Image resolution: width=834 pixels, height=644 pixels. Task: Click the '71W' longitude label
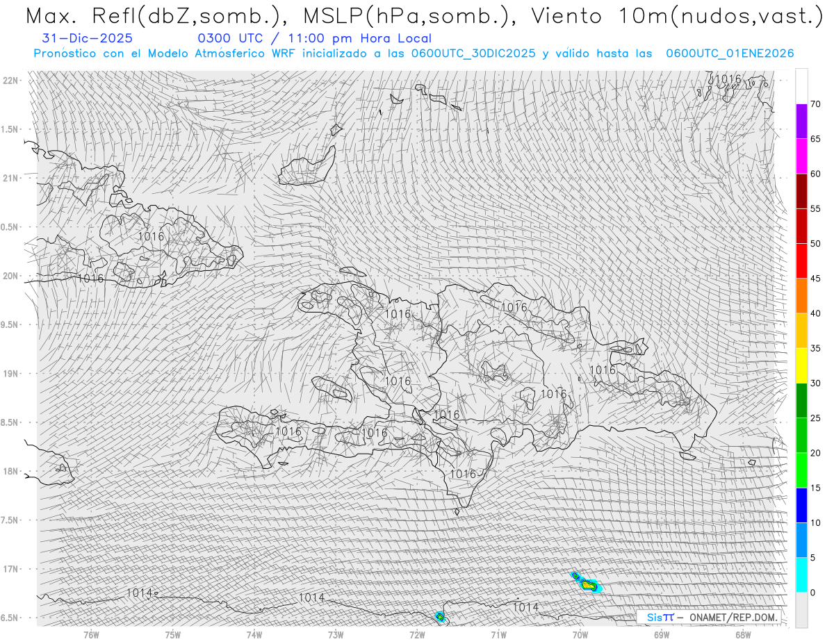coord(498,634)
